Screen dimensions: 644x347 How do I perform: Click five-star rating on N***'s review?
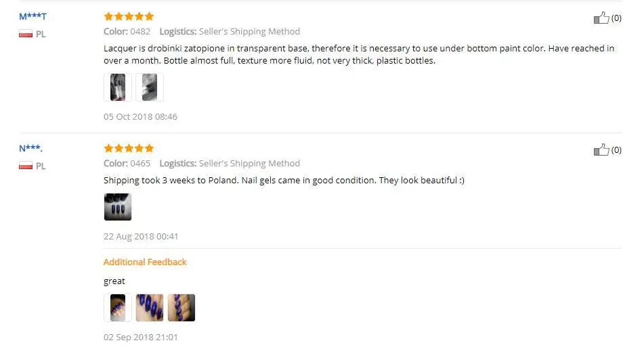point(129,148)
